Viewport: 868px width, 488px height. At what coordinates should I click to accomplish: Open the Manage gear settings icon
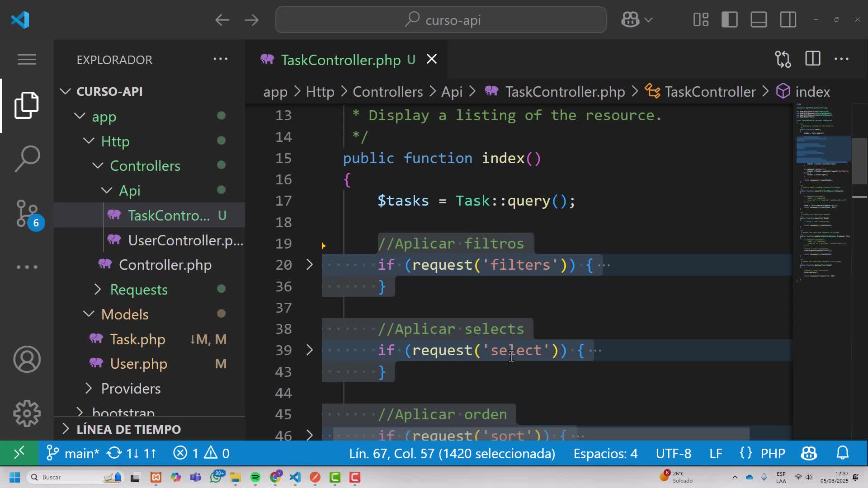[x=27, y=413]
